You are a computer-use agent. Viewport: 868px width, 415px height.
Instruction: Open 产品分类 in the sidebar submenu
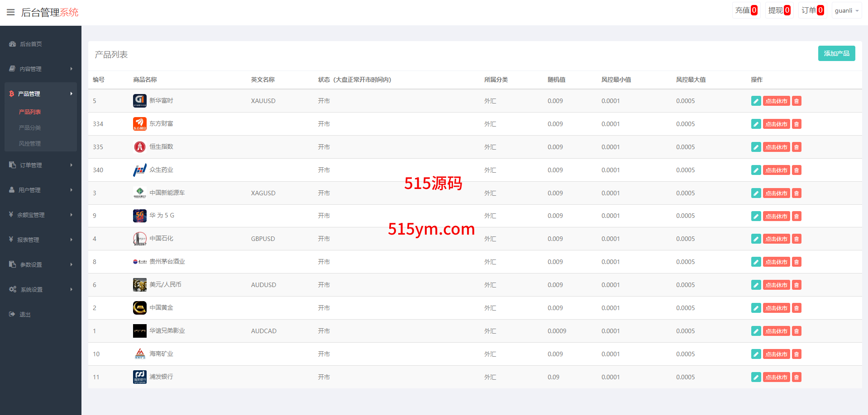pyautogui.click(x=30, y=127)
